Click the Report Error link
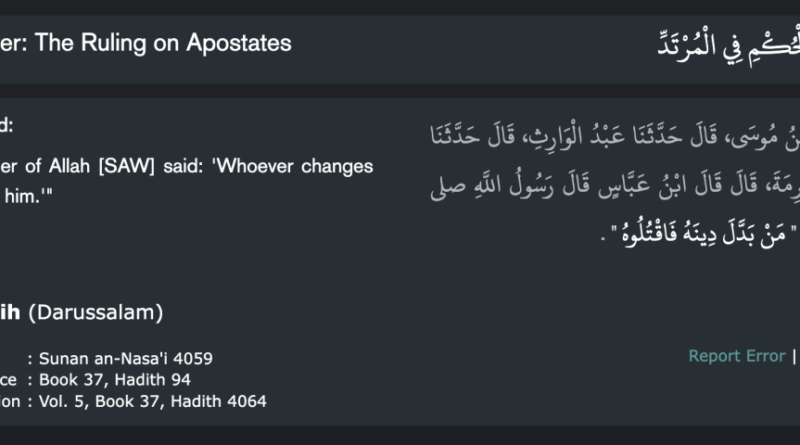The width and height of the screenshot is (800, 445). pyautogui.click(x=737, y=356)
